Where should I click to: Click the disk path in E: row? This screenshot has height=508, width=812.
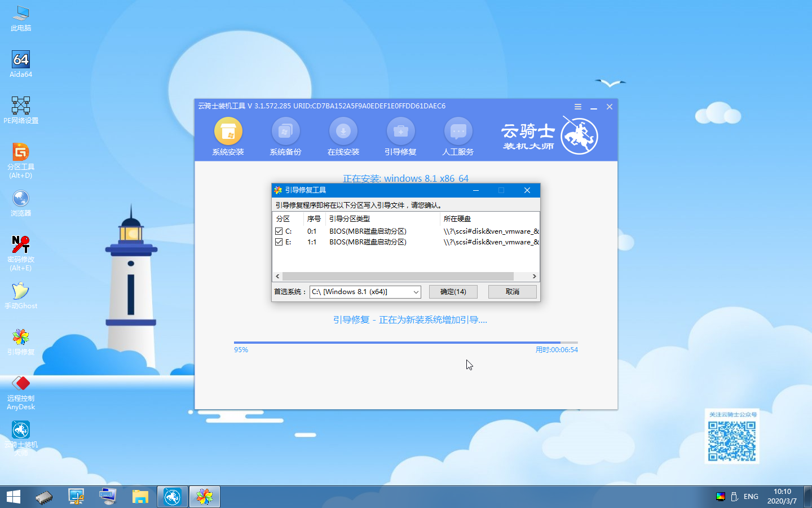(x=491, y=242)
